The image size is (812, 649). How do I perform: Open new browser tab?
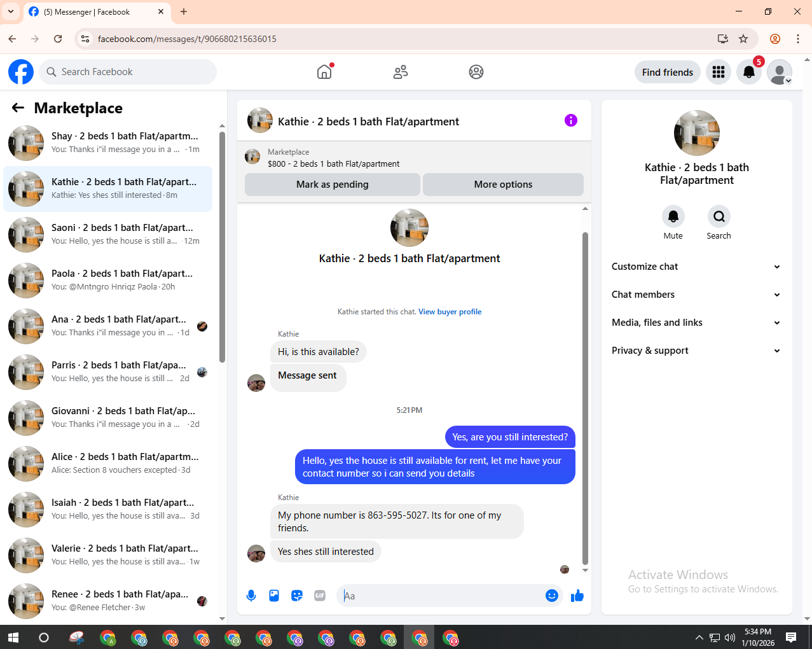coord(184,11)
